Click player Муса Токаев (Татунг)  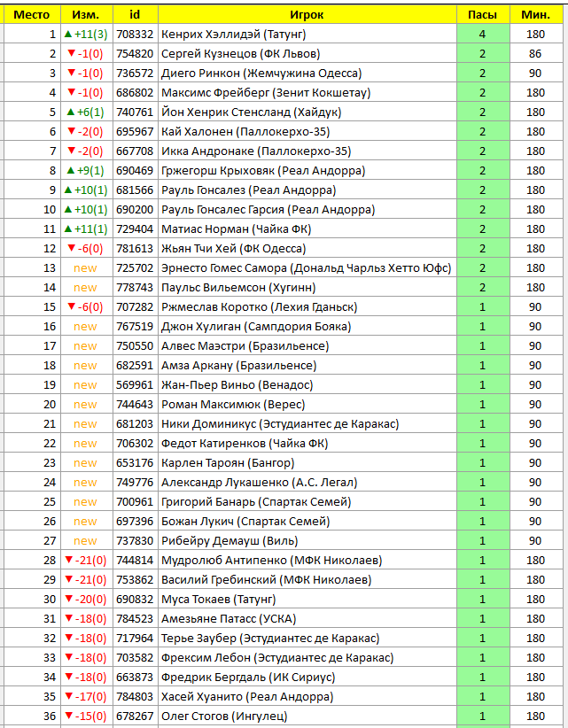click(x=218, y=600)
